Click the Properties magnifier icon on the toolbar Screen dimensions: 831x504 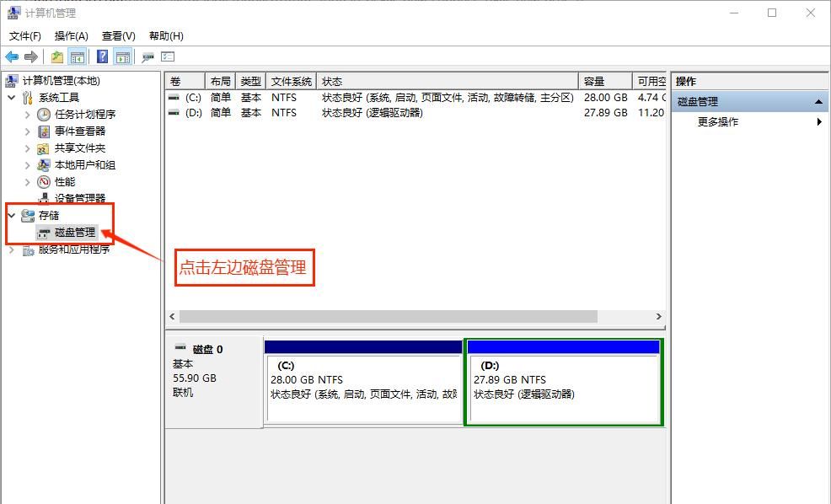tap(147, 57)
